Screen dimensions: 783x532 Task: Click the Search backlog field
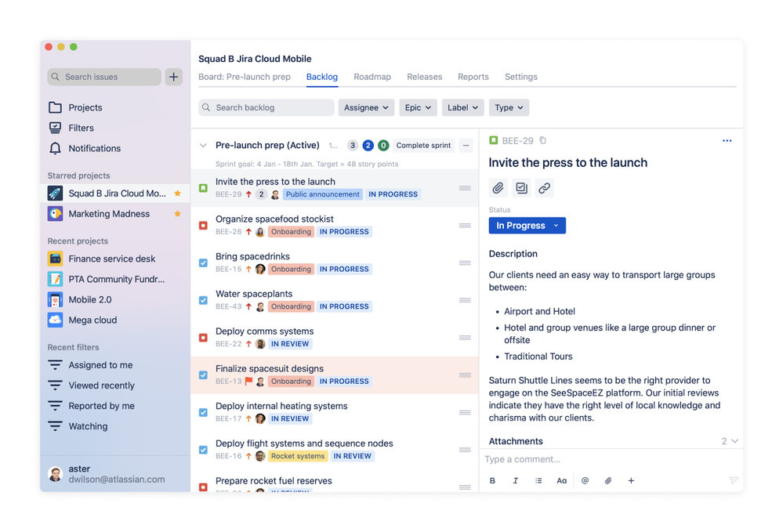point(266,107)
